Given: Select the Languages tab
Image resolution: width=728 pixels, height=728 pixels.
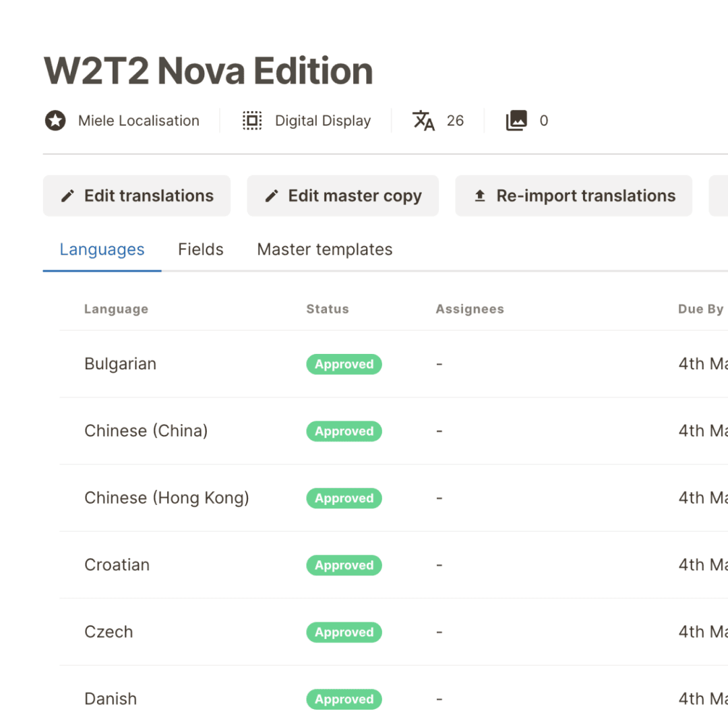Looking at the screenshot, I should point(102,249).
